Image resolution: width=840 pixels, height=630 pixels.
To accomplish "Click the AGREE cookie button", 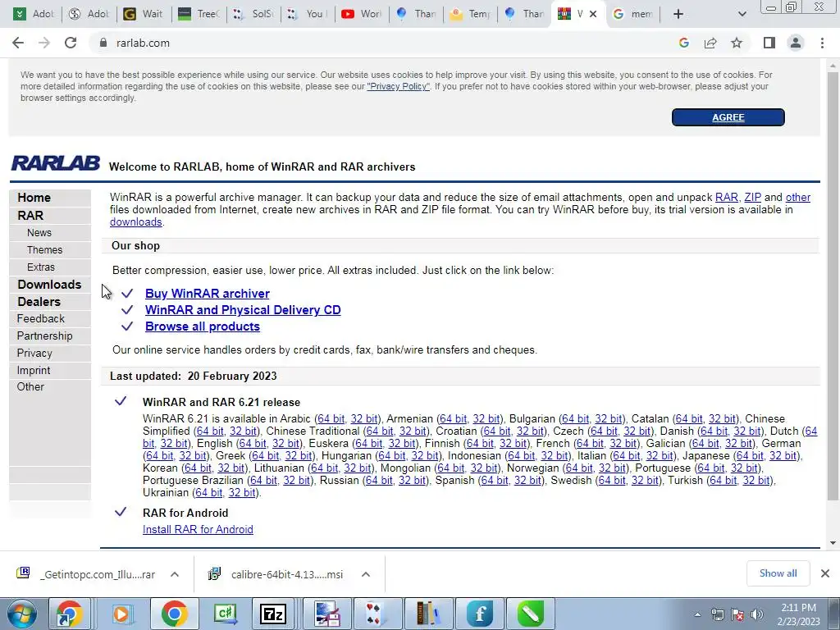I will (728, 117).
